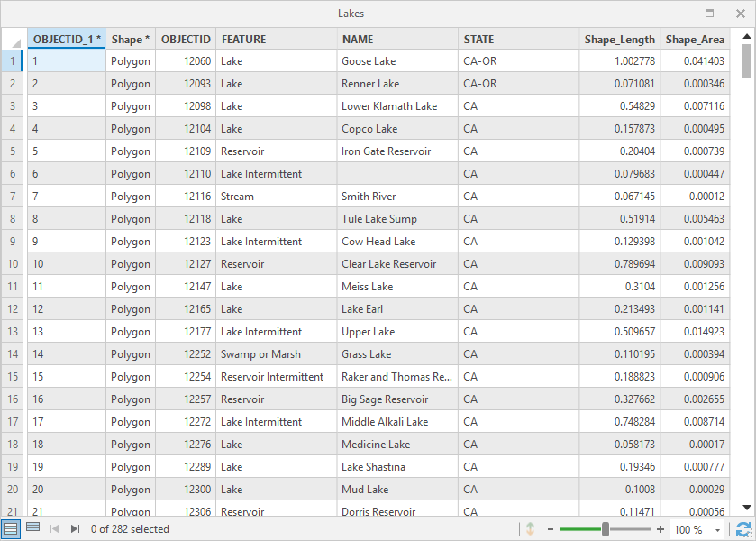Viewport: 756px width, 541px height.
Task: Select row 10 via row header
Action: [x=14, y=264]
